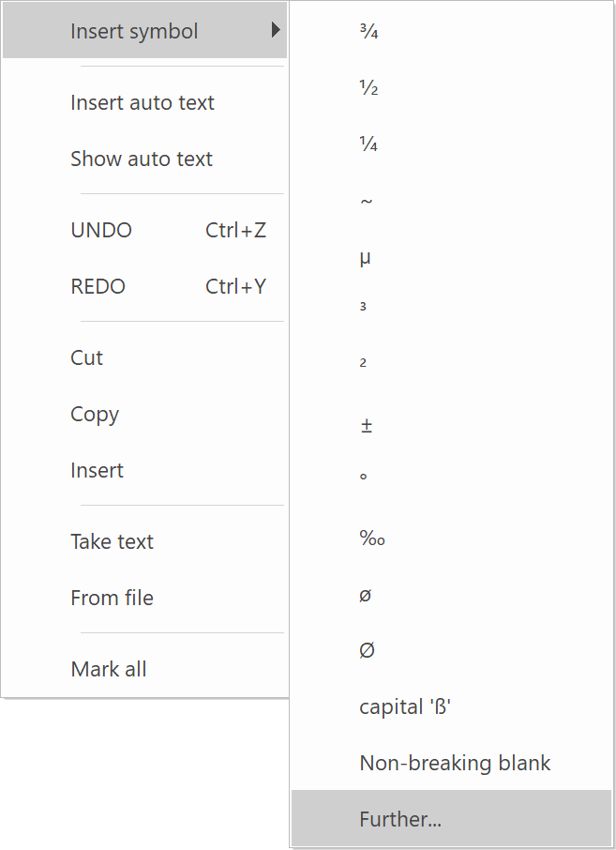Viewport: 616px width, 850px height.
Task: Insert the uppercase Ø diameter symbol
Action: [367, 651]
